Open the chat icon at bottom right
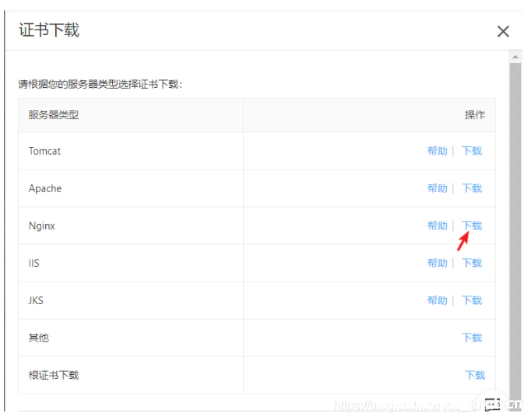Screen dimensions: 531x420 click(492, 403)
